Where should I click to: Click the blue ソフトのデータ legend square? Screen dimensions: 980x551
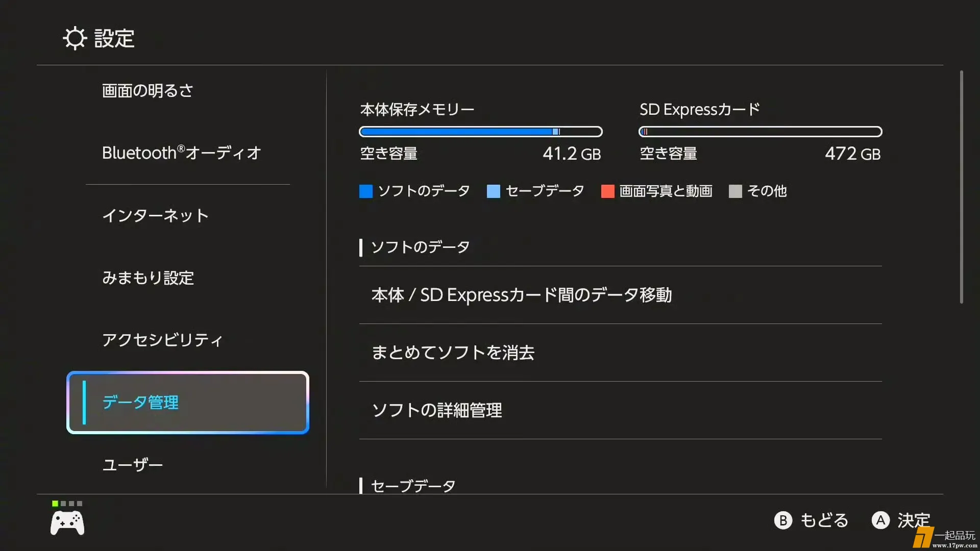366,191
